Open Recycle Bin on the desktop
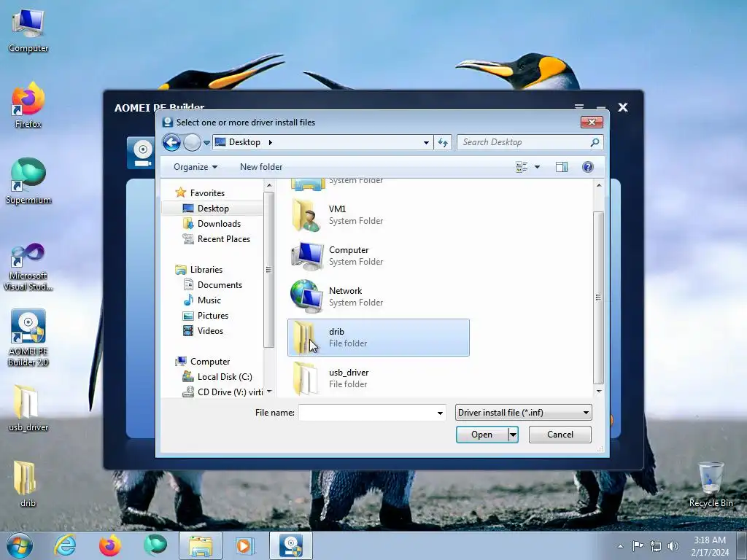Image resolution: width=747 pixels, height=560 pixels. click(711, 484)
